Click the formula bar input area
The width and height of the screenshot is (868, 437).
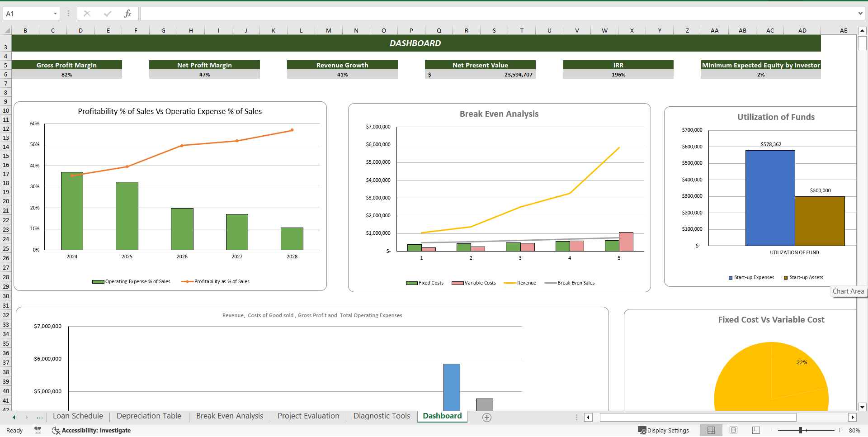pos(497,14)
